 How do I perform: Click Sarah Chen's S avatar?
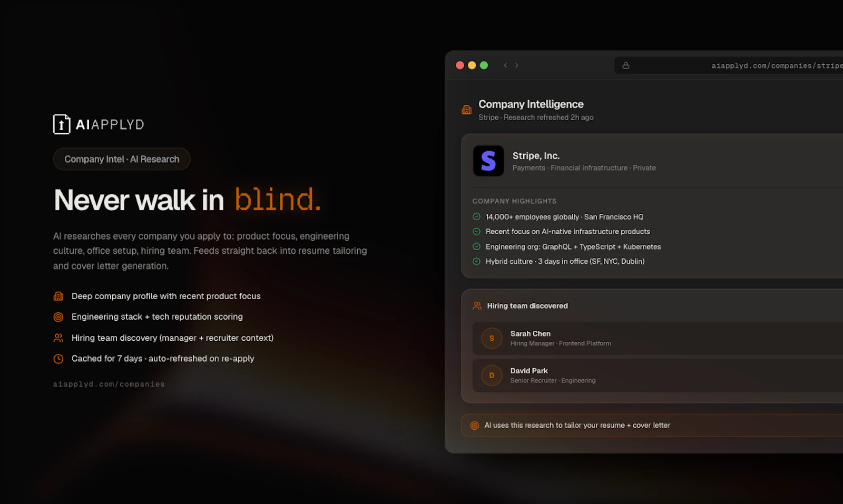coord(492,338)
